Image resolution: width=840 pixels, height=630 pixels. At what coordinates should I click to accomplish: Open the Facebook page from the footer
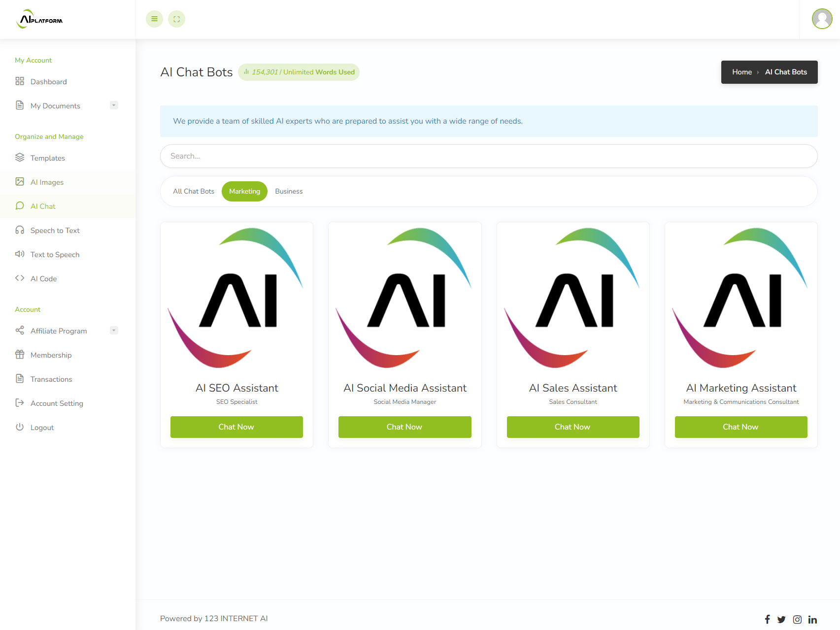767,619
